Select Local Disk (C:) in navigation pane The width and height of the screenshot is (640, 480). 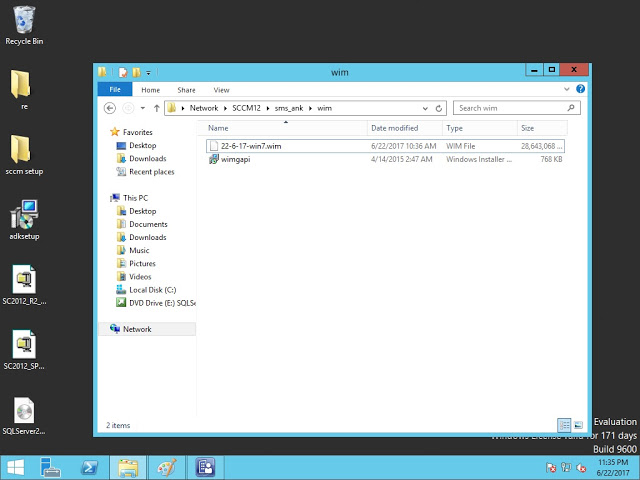pos(152,289)
